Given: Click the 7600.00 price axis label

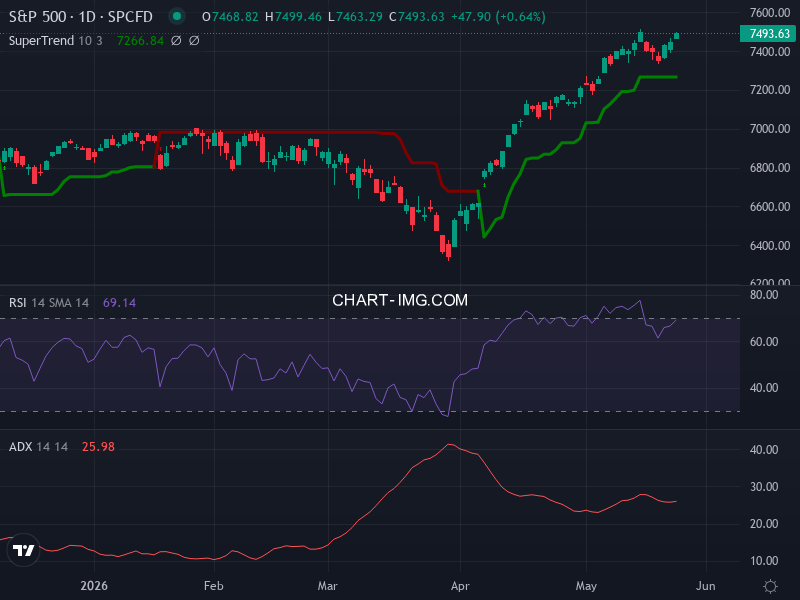Looking at the screenshot, I should point(770,12).
